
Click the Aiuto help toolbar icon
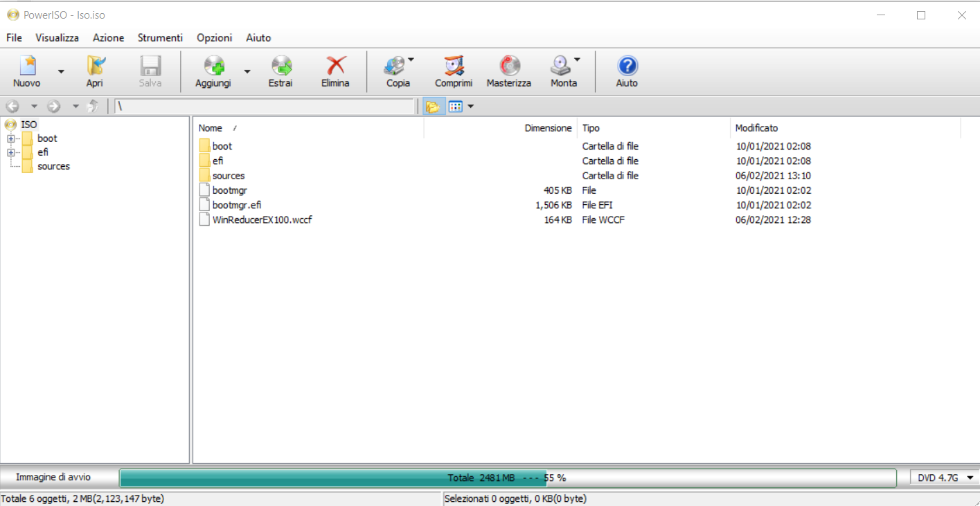[x=627, y=66]
